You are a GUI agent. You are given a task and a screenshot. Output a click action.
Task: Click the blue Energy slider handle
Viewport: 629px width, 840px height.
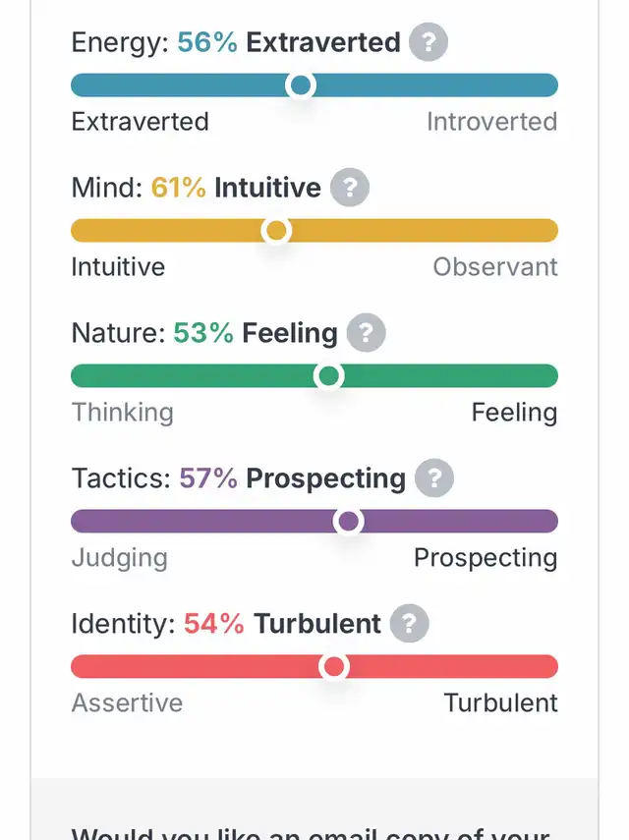pos(301,85)
